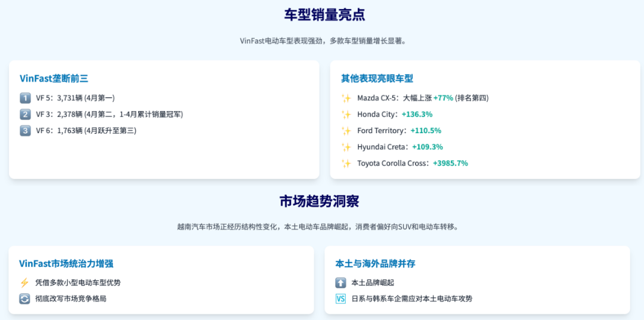This screenshot has width=644, height=320.
Task: Click the 日系与韩系车企需应对本土电动车攻势 text
Action: click(412, 299)
